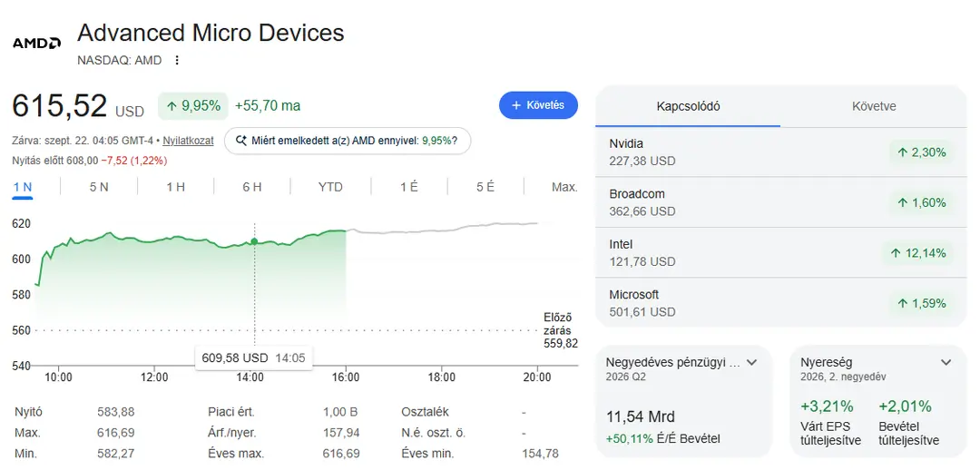The image size is (980, 470).
Task: Click the Előző zárás 559,82 label
Action: [x=561, y=330]
